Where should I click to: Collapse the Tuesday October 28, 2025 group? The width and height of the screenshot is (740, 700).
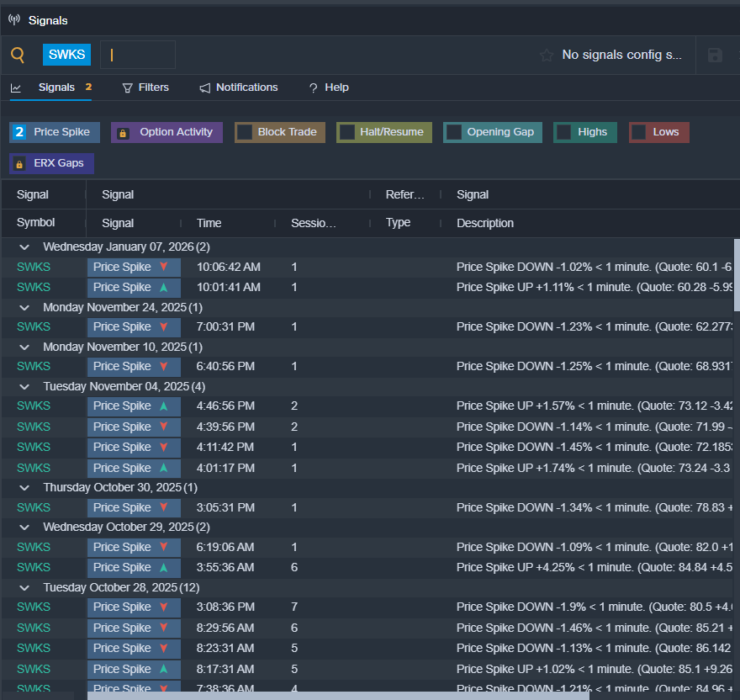pyautogui.click(x=24, y=587)
